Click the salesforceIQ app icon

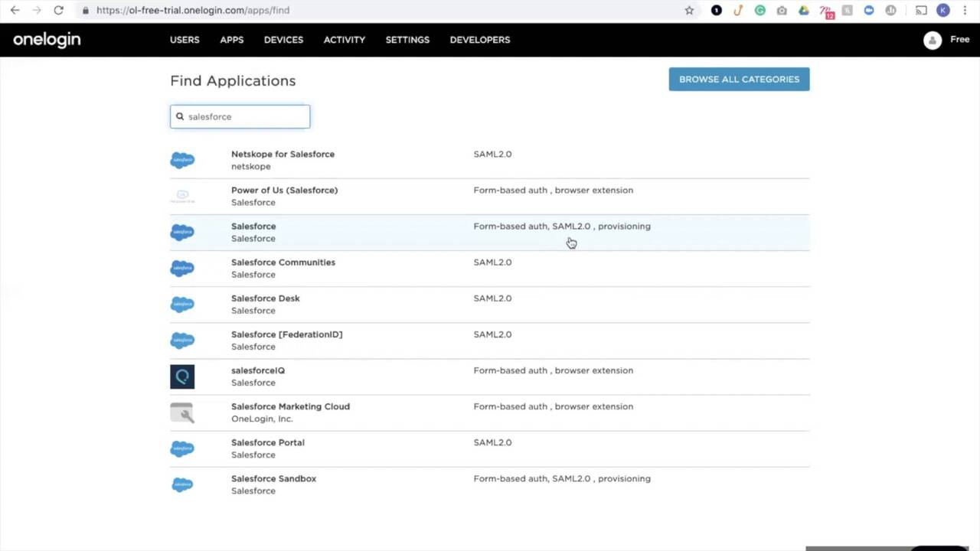(x=182, y=377)
